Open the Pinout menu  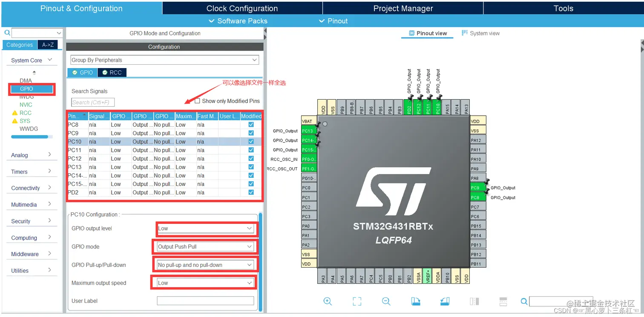(333, 21)
